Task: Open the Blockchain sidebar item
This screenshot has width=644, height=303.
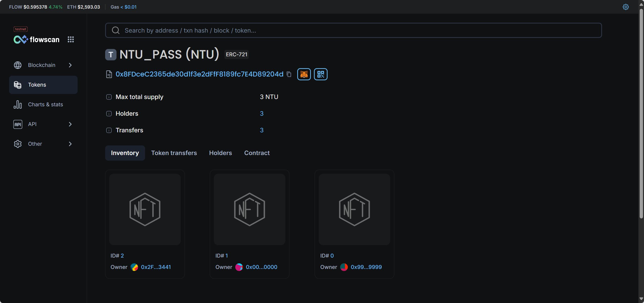Action: (43, 65)
